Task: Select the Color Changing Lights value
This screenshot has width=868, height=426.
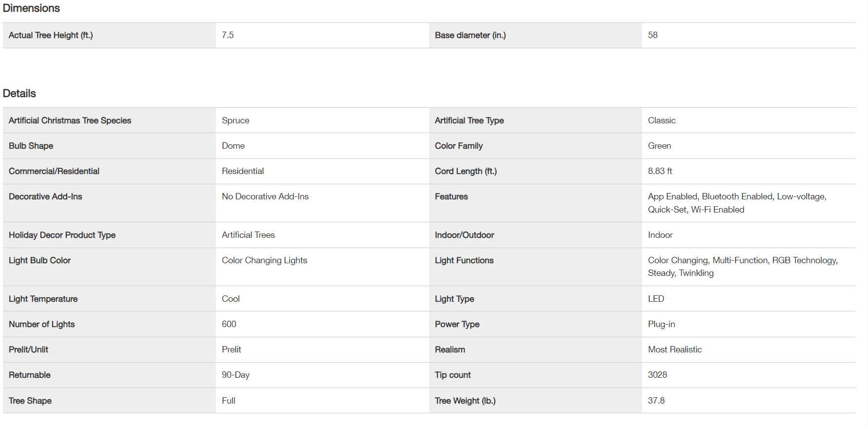Action: coord(264,260)
